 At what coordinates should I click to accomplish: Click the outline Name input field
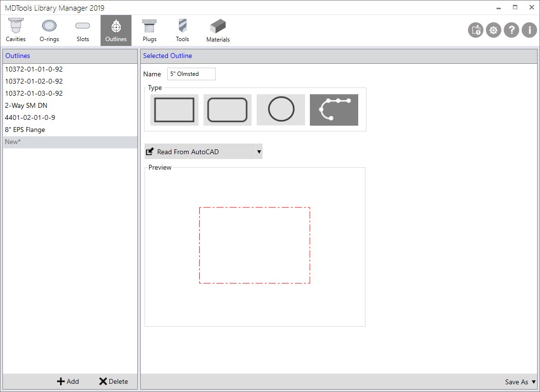(x=191, y=74)
